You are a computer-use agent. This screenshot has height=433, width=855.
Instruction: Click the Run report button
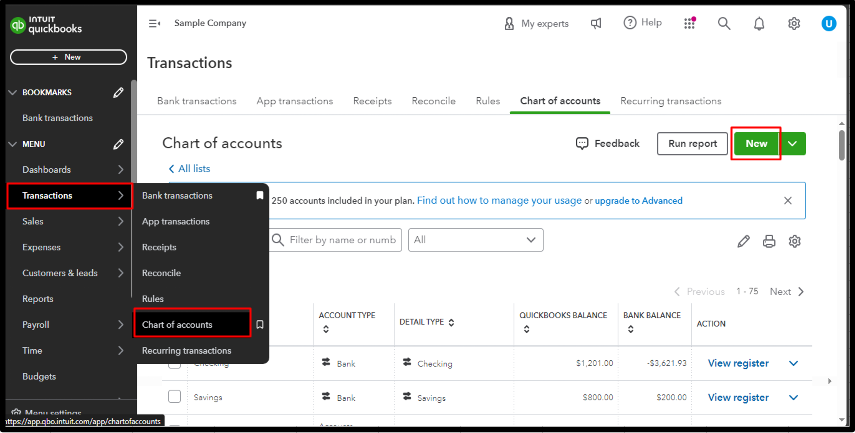coord(692,144)
